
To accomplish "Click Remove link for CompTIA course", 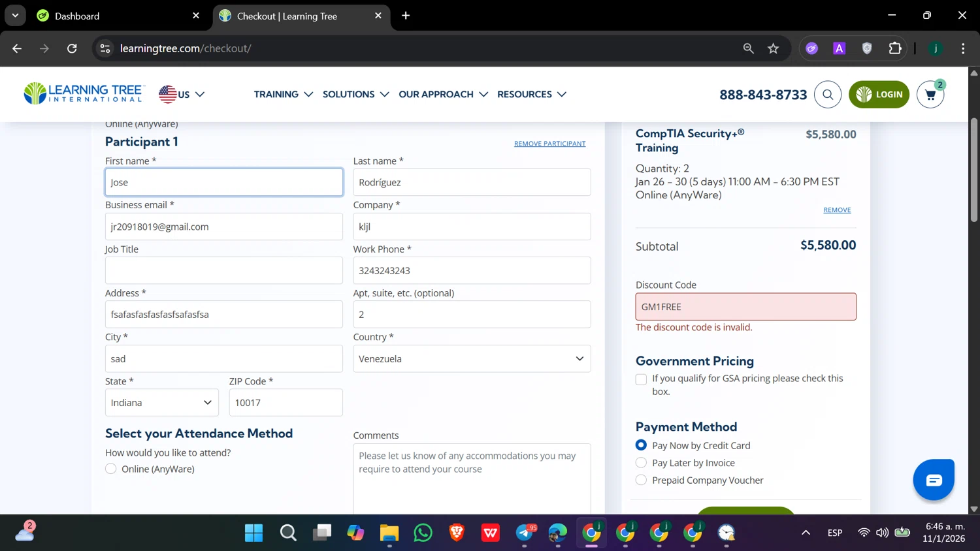I will [837, 210].
